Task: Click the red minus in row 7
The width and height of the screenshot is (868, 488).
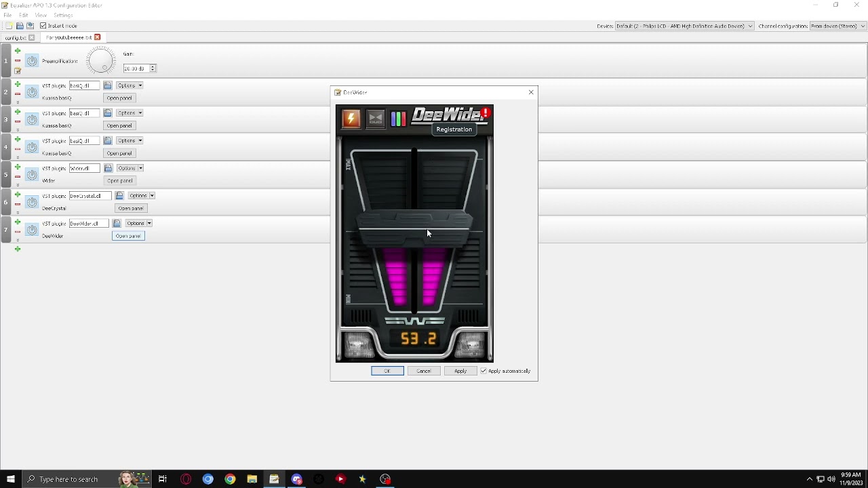Action: [x=18, y=232]
